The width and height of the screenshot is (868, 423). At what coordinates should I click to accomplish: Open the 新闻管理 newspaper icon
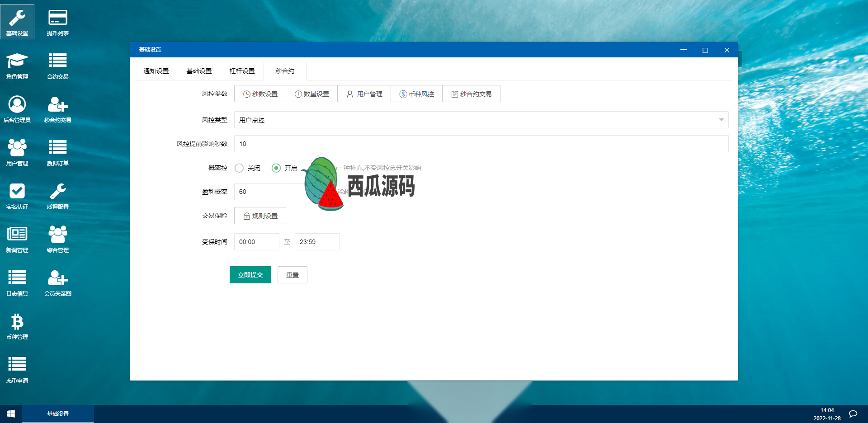pyautogui.click(x=17, y=239)
